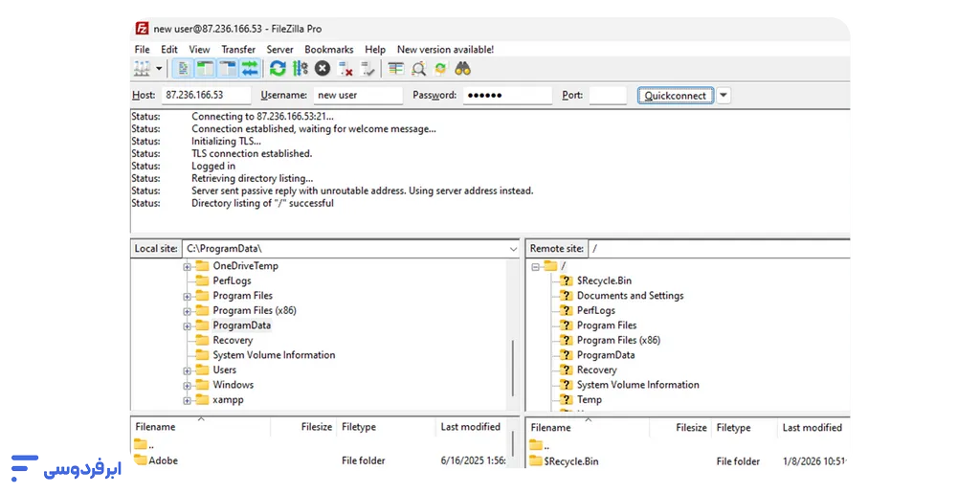Collapse the remote root folder

[535, 266]
